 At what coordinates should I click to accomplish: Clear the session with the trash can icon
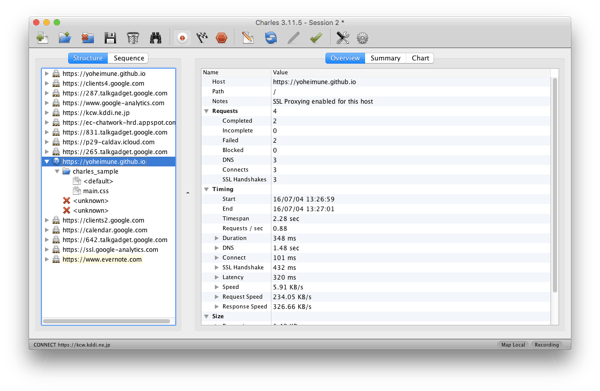(x=133, y=38)
